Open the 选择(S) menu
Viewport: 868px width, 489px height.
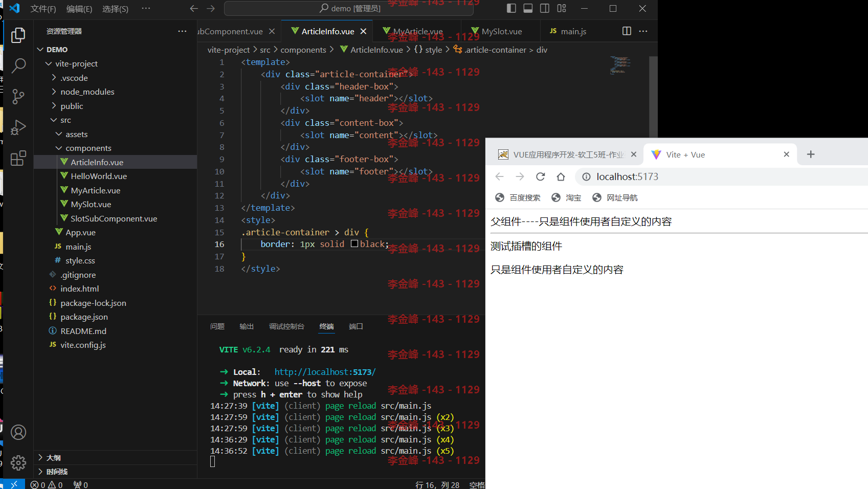point(115,9)
